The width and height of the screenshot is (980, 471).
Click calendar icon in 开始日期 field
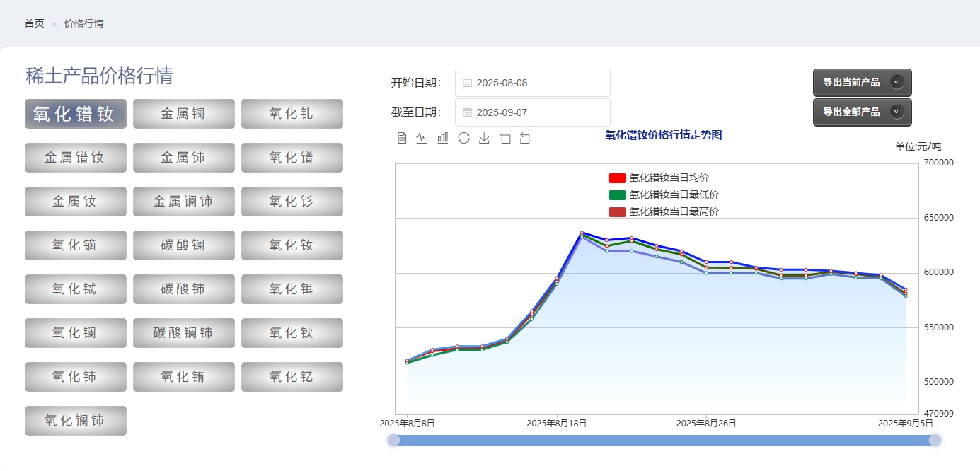(467, 83)
